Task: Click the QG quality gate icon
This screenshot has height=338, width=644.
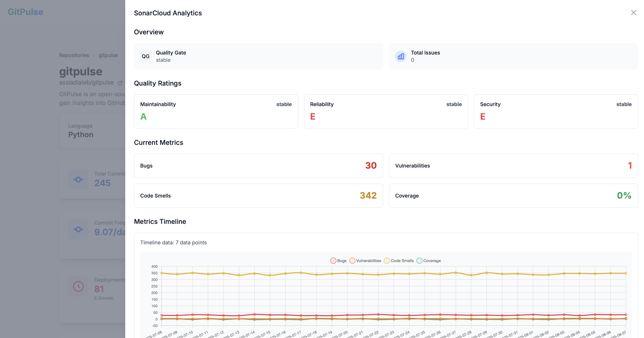Action: 146,57
